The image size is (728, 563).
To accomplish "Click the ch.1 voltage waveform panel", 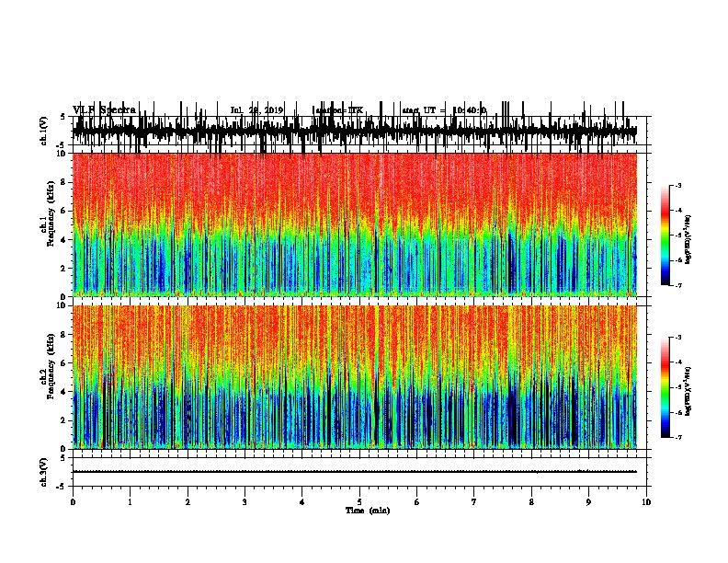I will point(359,131).
